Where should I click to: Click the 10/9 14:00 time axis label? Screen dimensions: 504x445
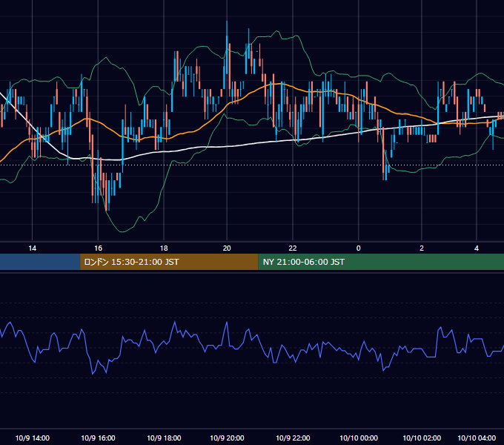tap(33, 438)
